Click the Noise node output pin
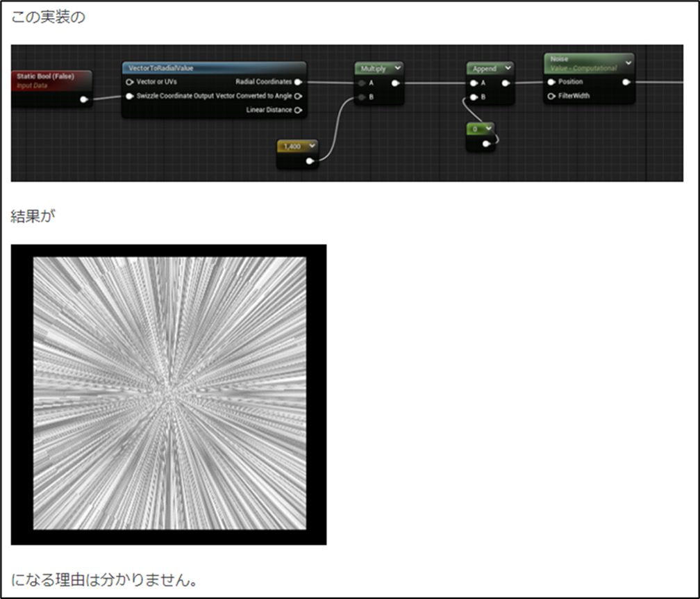 click(626, 82)
